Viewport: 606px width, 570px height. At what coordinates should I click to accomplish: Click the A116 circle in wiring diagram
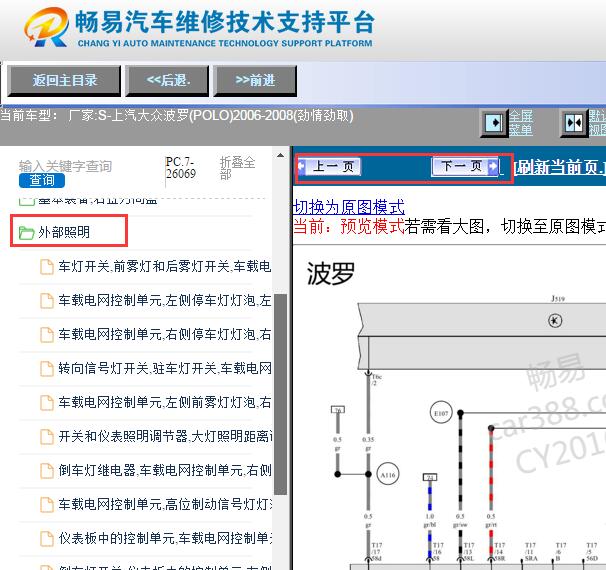388,474
